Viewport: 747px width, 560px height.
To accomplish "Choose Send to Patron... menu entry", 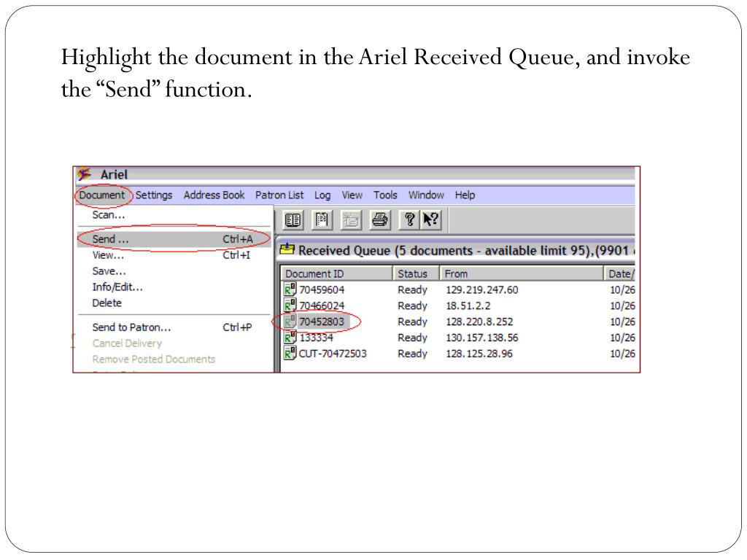I will (174, 327).
